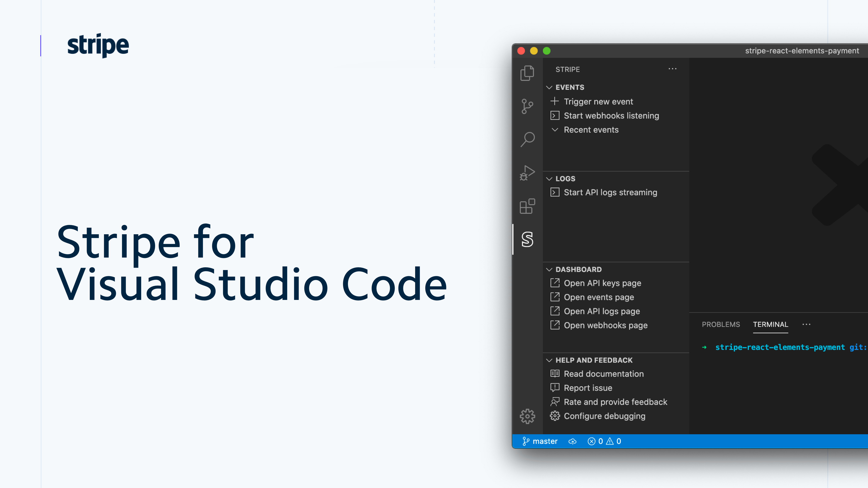The width and height of the screenshot is (868, 488).
Task: Open the Extensions view icon
Action: pos(527,206)
